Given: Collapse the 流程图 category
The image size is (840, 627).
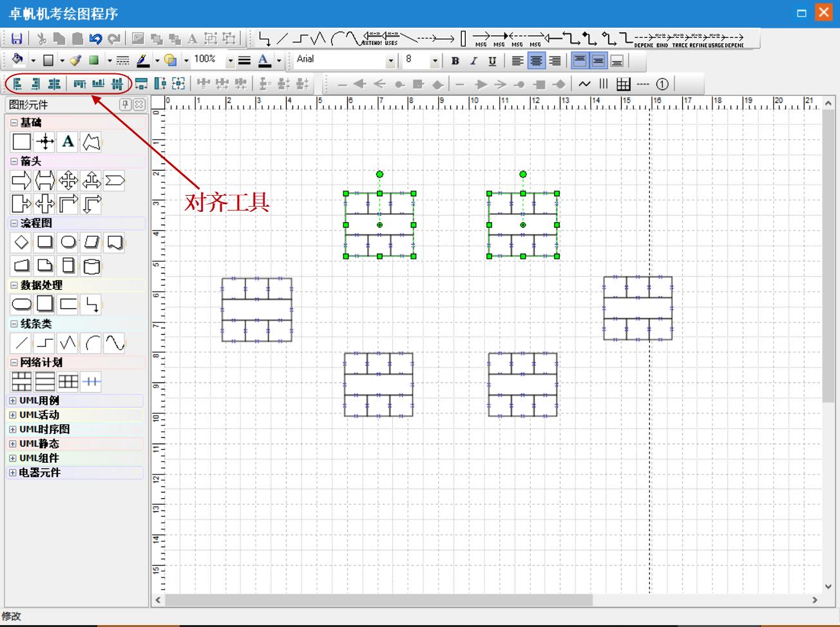Looking at the screenshot, I should click(x=14, y=223).
